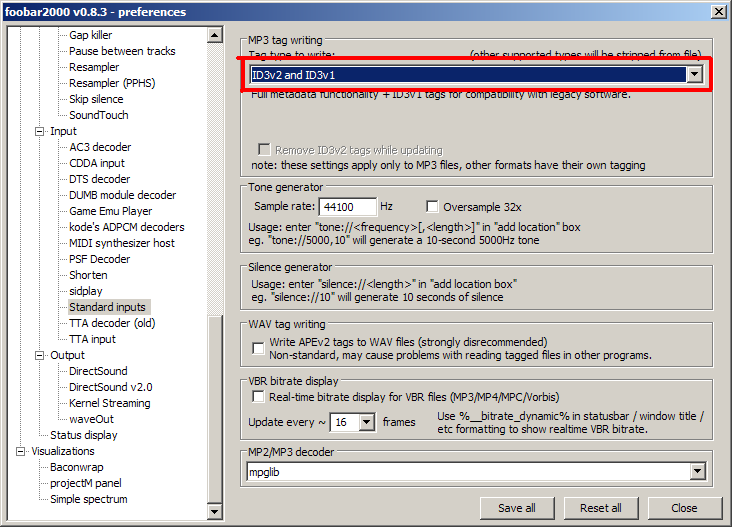Select sidplay in the tree

coord(86,291)
